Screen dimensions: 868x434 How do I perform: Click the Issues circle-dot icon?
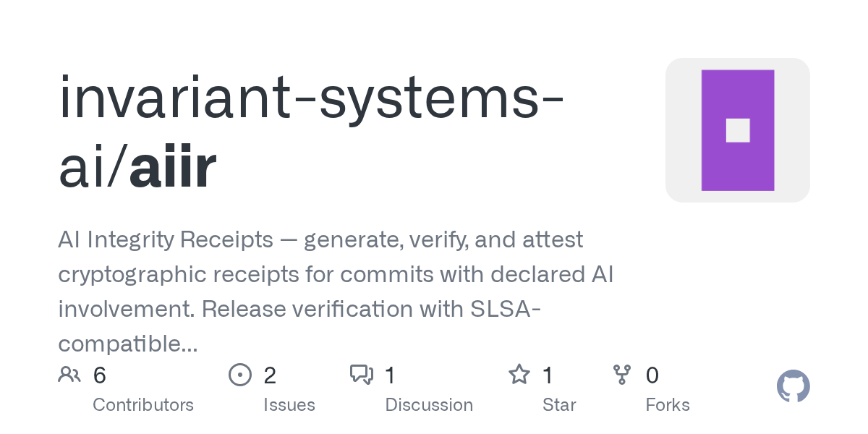pyautogui.click(x=239, y=375)
